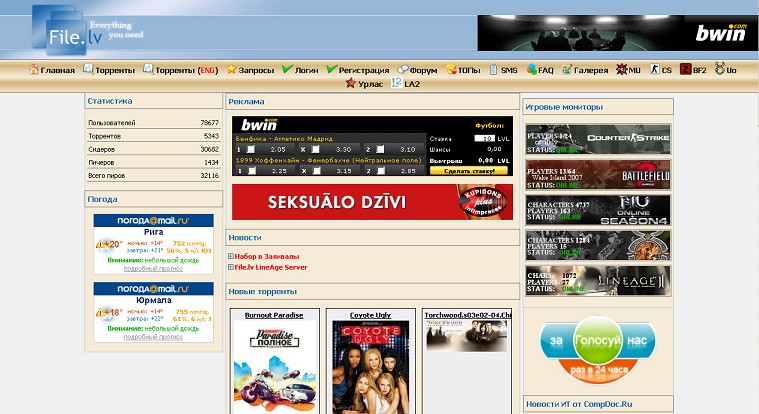Click the green checkmark icon beside Регистрация
Image resolution: width=759 pixels, height=414 pixels.
tap(332, 69)
